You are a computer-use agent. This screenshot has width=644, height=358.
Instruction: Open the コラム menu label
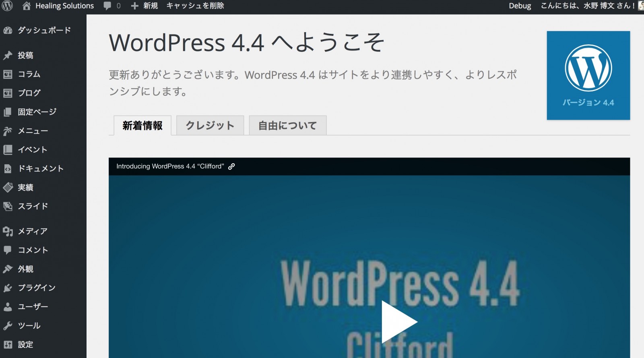[x=29, y=74]
